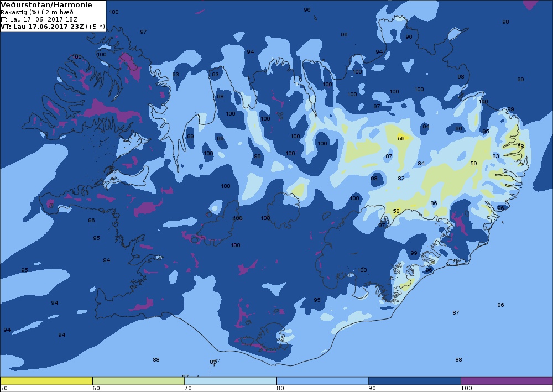The height and width of the screenshot is (392, 553).
Task: Pick the purple above-100 legend swatch
Action: (507, 381)
